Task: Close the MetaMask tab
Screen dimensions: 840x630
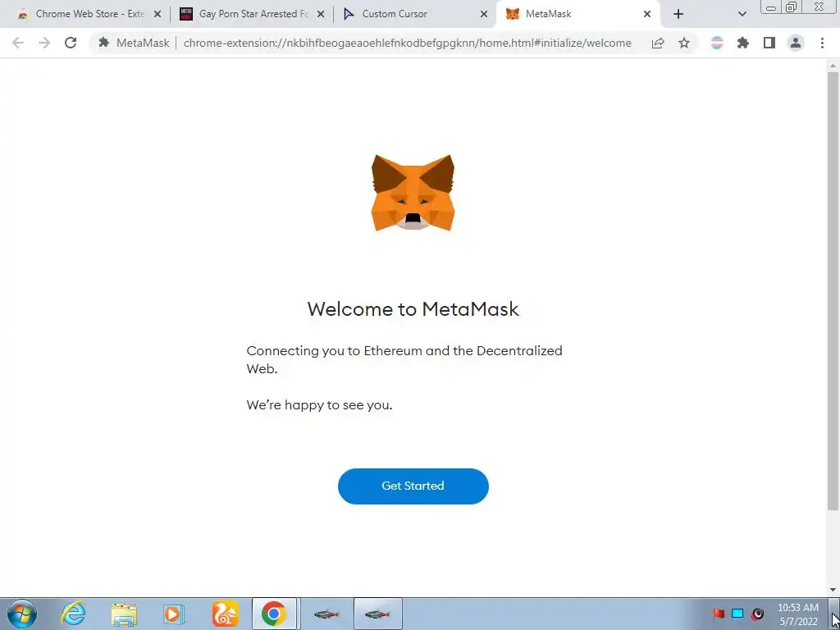Action: click(x=647, y=15)
